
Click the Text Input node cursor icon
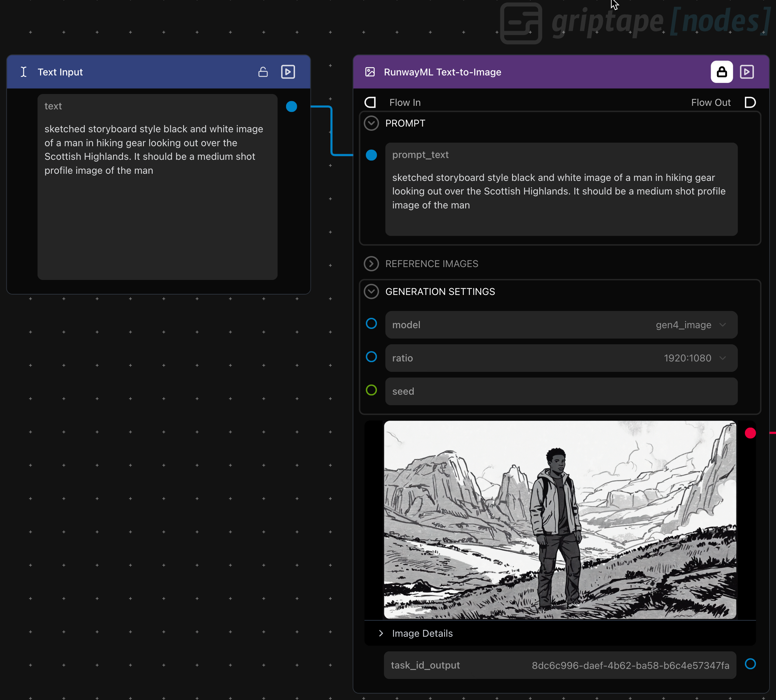[x=24, y=72]
